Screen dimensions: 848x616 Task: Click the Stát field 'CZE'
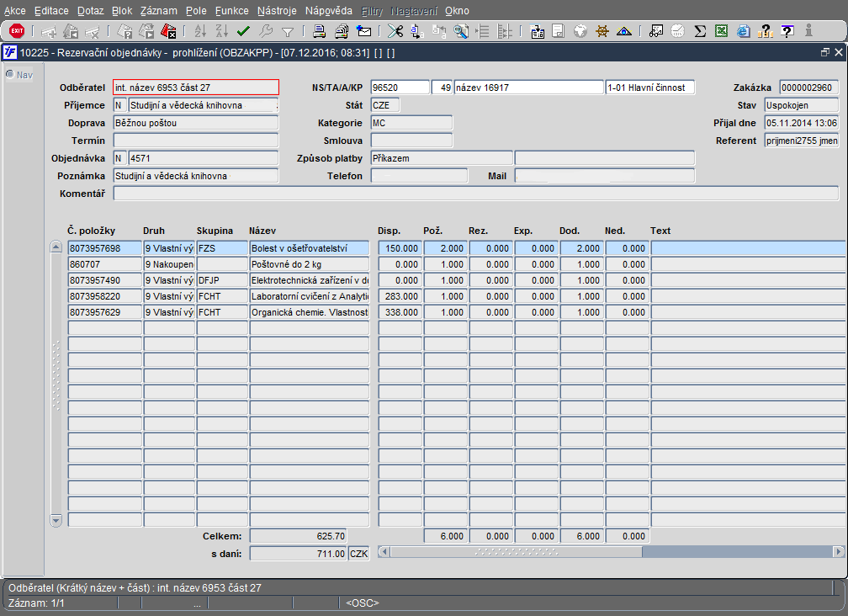[385, 105]
